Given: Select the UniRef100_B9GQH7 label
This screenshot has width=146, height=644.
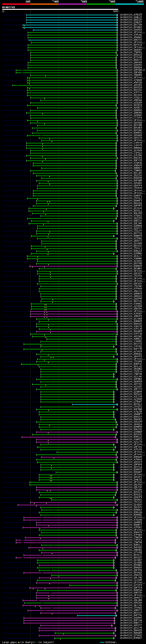Looking at the screenshot, I should (131, 472).
